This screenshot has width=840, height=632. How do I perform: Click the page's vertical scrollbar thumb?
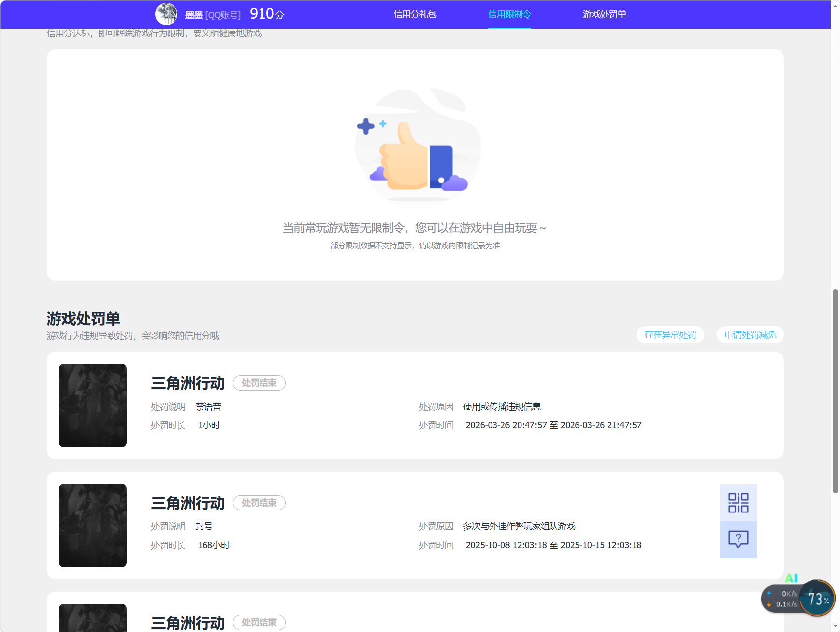pos(835,391)
